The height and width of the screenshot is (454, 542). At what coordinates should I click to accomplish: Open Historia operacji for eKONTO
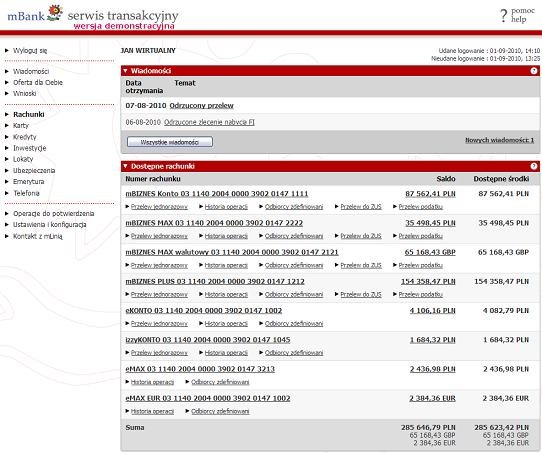(x=226, y=324)
